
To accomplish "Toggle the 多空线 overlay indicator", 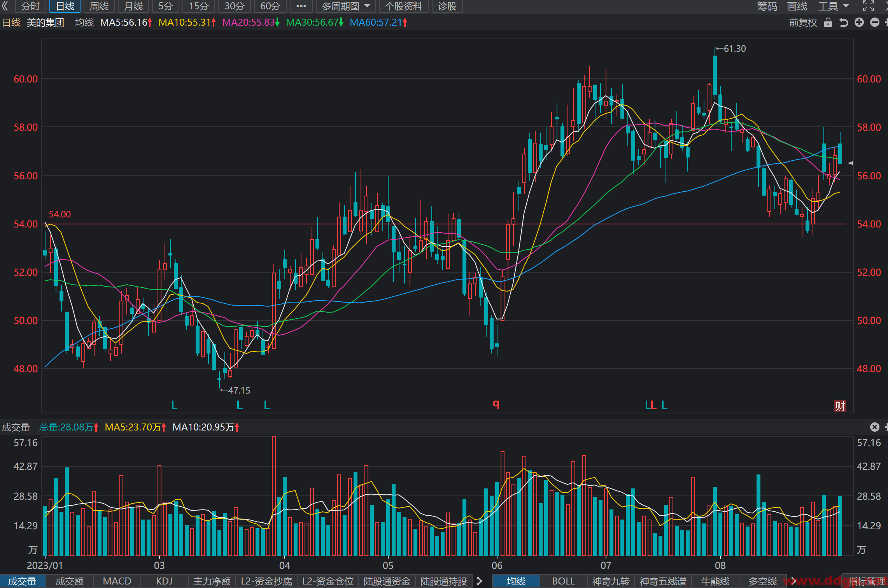I will pos(763,581).
